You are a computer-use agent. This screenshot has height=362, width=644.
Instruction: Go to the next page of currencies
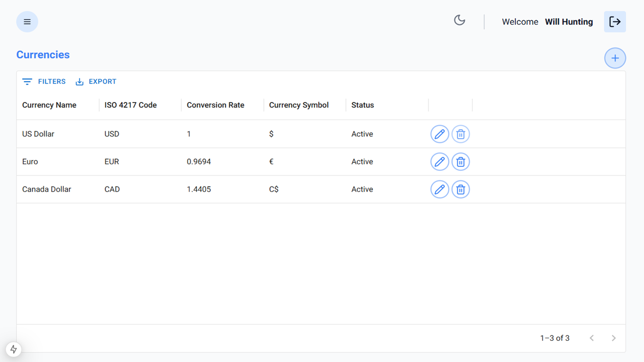(614, 338)
